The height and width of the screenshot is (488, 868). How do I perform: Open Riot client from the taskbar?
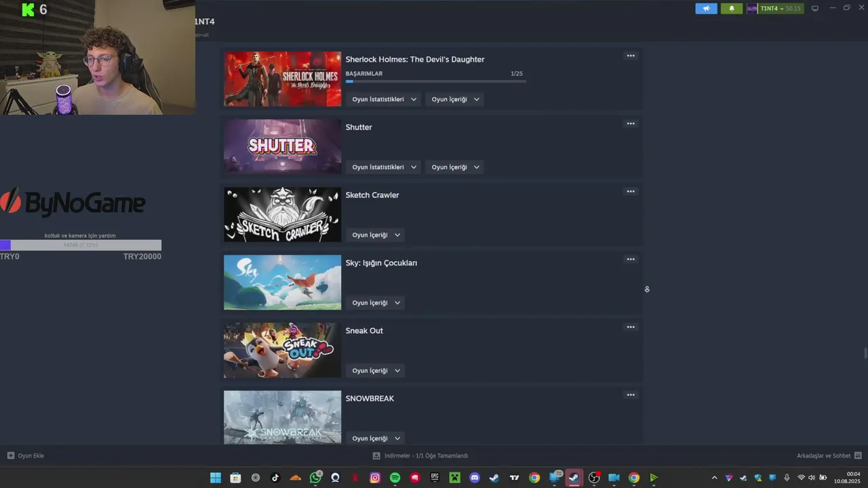coord(415,478)
